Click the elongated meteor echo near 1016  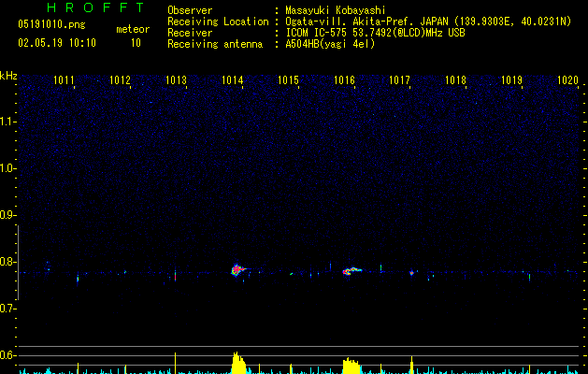click(351, 271)
